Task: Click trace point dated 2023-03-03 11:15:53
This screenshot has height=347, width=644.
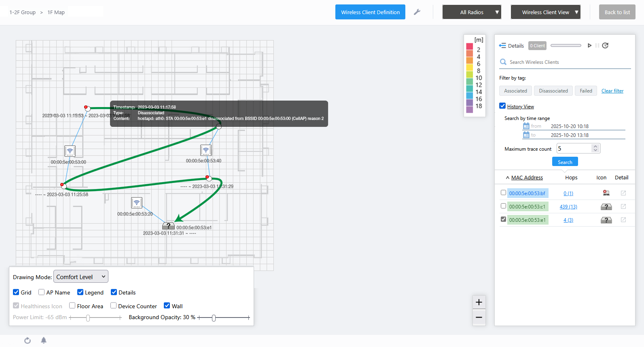Action: coord(87,108)
